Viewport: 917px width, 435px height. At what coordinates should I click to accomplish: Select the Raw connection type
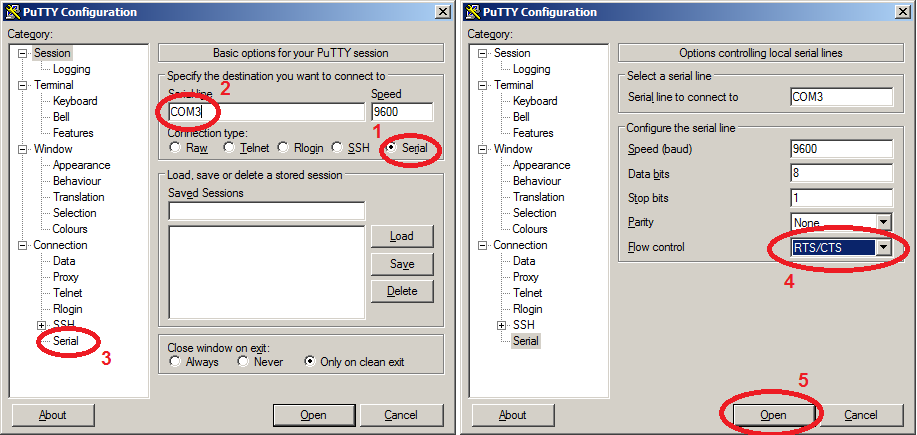[176, 148]
